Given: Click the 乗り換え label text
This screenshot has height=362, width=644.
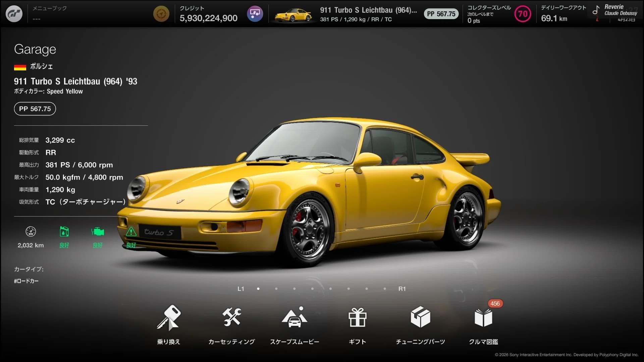Looking at the screenshot, I should point(169,342).
